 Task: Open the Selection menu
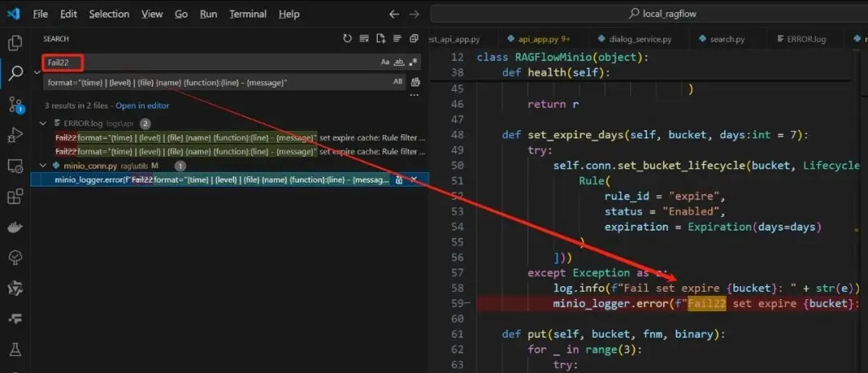click(109, 14)
